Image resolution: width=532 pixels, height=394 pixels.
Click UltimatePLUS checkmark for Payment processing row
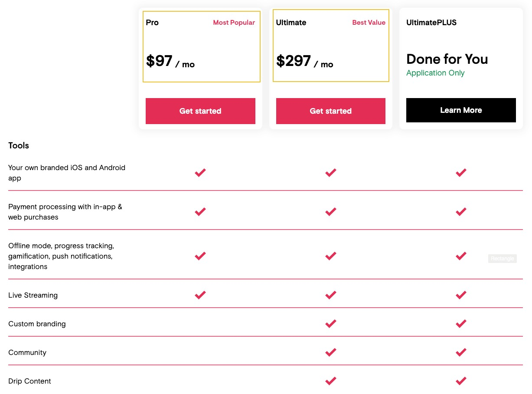pos(461,212)
